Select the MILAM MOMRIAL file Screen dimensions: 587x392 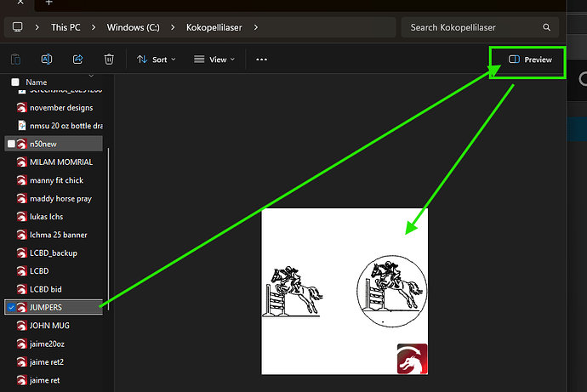coord(61,162)
